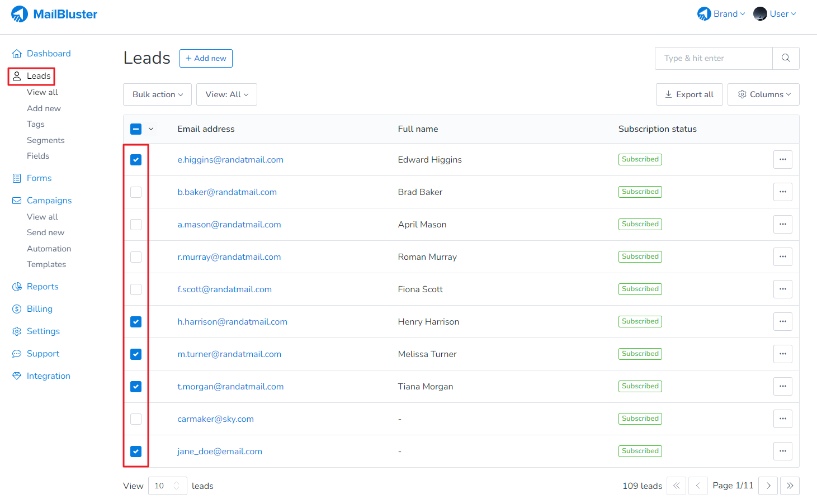Open Segments in the sidebar
The image size is (817, 504).
[46, 140]
